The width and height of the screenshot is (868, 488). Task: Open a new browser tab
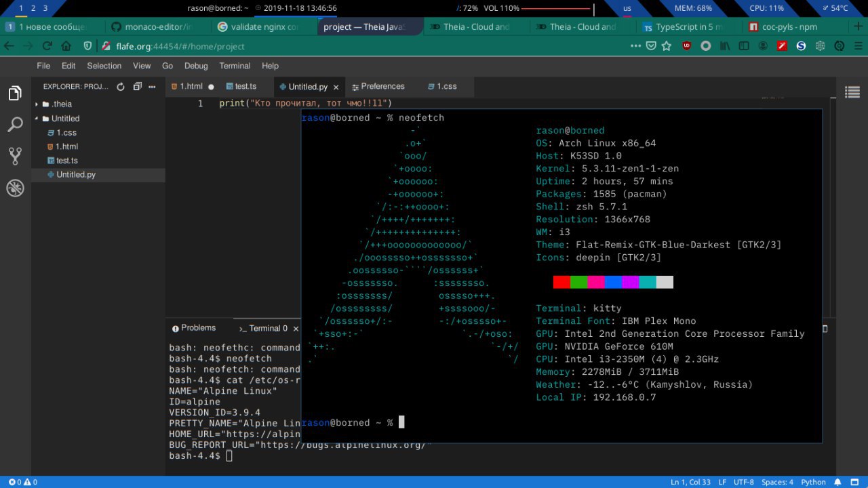pyautogui.click(x=859, y=26)
